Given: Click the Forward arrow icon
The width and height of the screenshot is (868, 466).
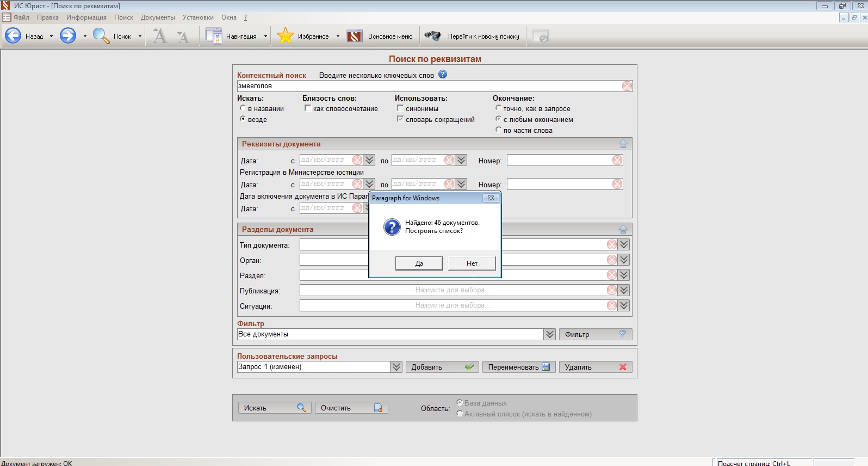Looking at the screenshot, I should pyautogui.click(x=68, y=36).
